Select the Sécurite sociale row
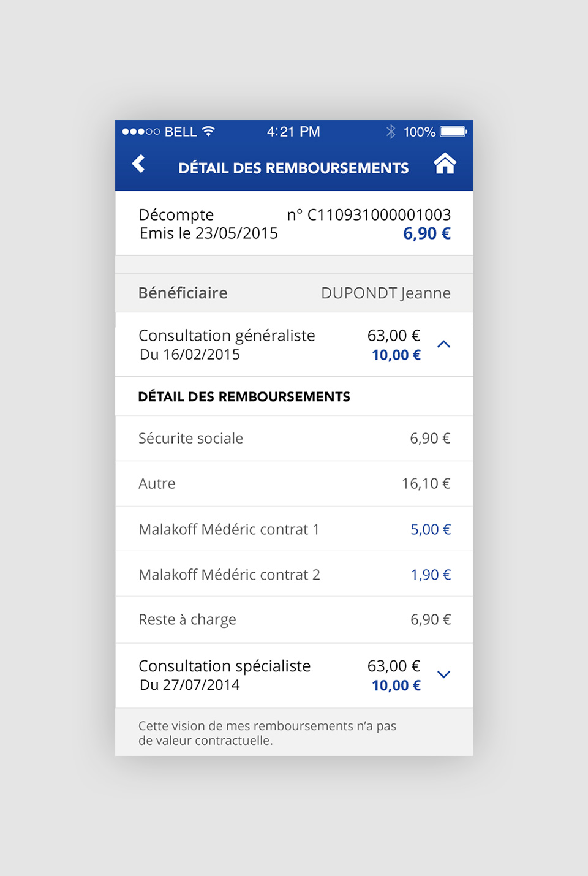This screenshot has height=876, width=588. [x=294, y=439]
